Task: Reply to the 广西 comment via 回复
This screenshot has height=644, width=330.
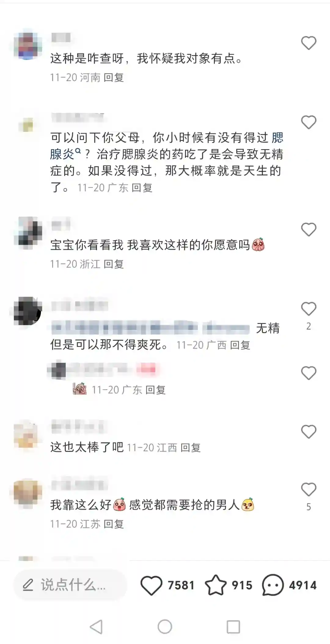Action: click(x=240, y=345)
